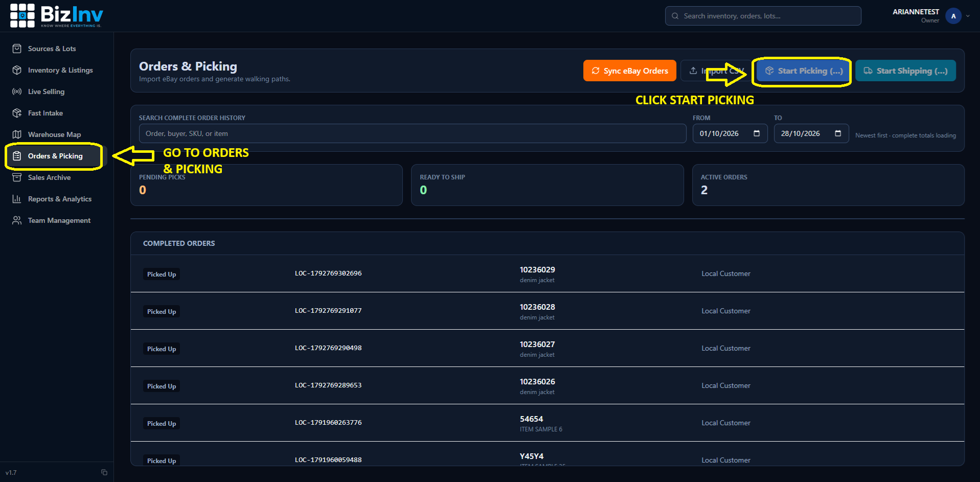Viewport: 980px width, 482px height.
Task: Click Picked Up badge for order 10236029
Action: coord(162,274)
